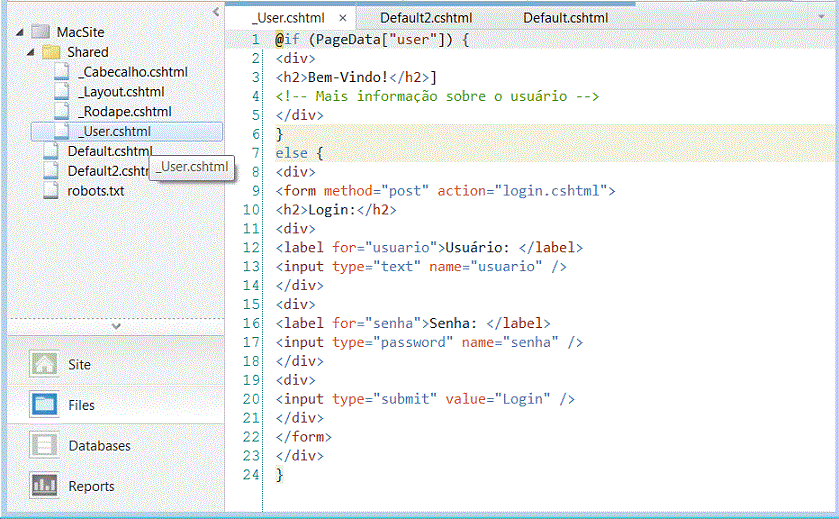Click the password input line 17
The image size is (839, 519).
click(x=429, y=342)
